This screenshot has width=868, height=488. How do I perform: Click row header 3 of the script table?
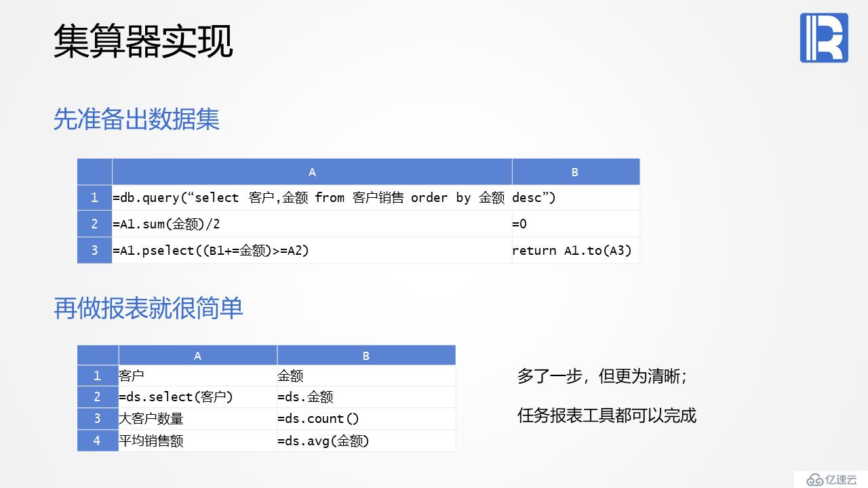point(95,250)
